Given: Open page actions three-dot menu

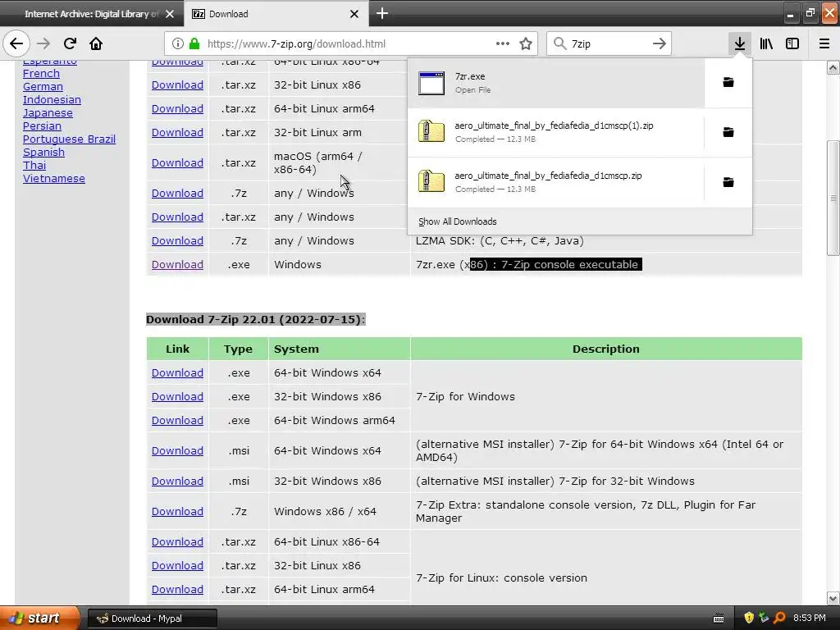Looking at the screenshot, I should coord(503,43).
